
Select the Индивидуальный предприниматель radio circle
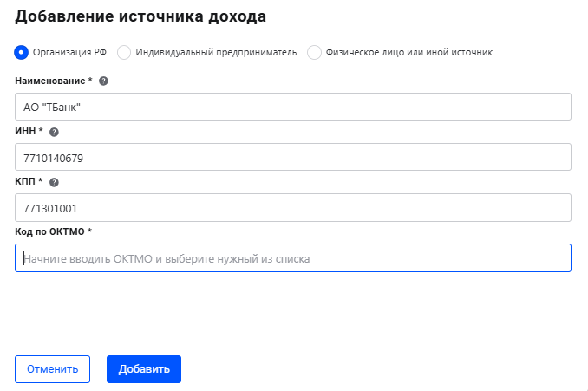[x=124, y=52]
